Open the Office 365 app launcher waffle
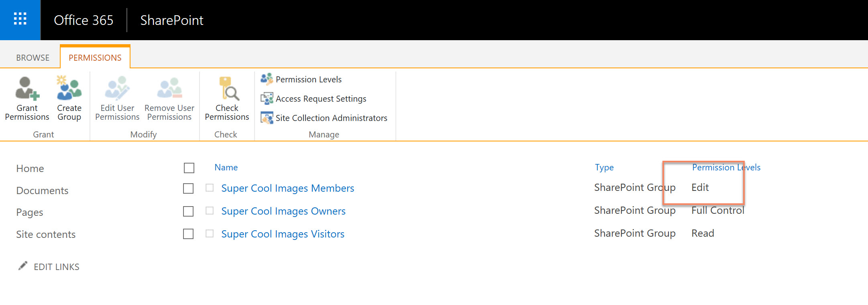Screen dimensions: 868x305 20,20
